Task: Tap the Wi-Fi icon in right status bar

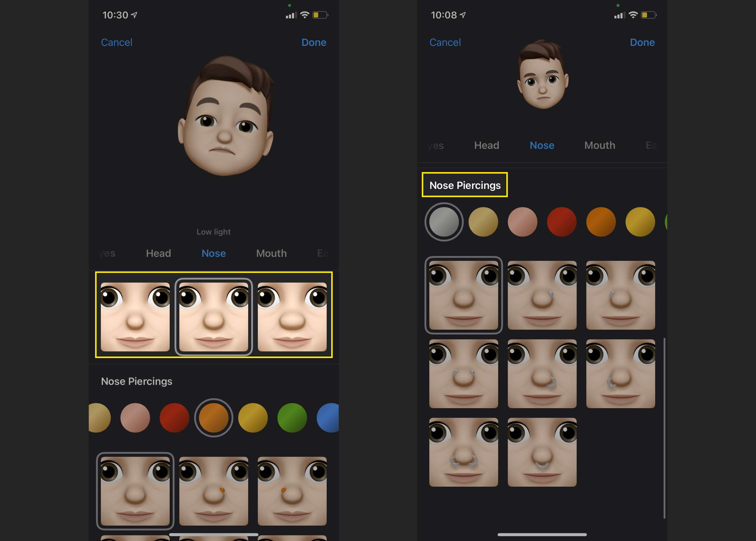Action: 633,15
